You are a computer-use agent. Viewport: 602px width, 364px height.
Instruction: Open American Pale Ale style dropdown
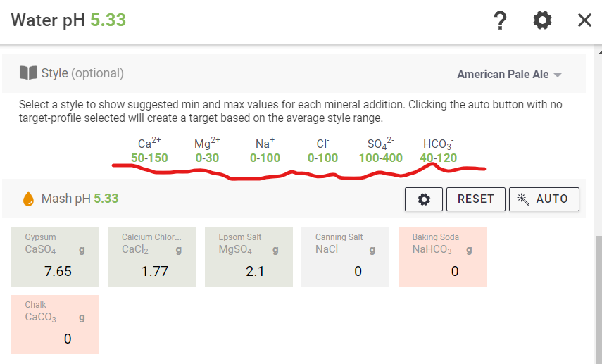point(502,74)
